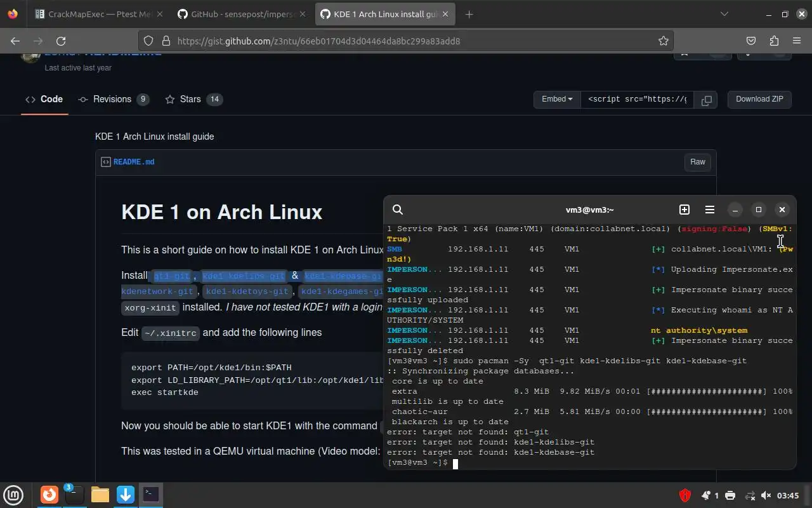Open a new terminal tab
Image resolution: width=812 pixels, height=508 pixels.
(x=684, y=210)
